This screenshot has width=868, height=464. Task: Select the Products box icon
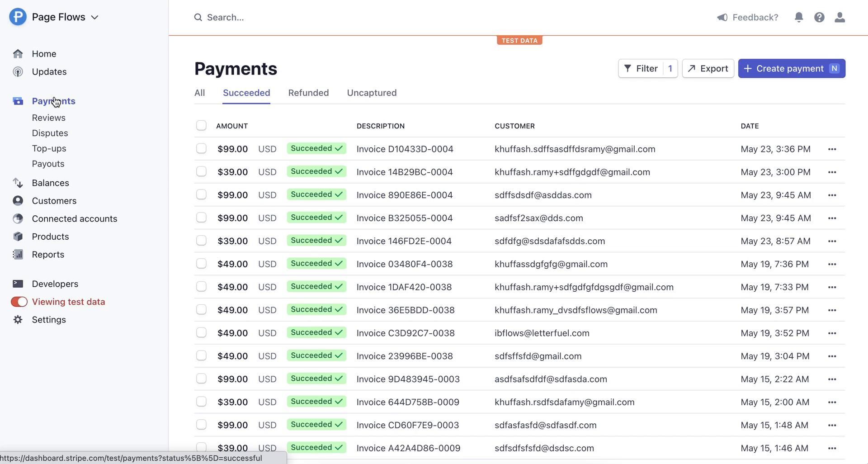click(x=18, y=237)
